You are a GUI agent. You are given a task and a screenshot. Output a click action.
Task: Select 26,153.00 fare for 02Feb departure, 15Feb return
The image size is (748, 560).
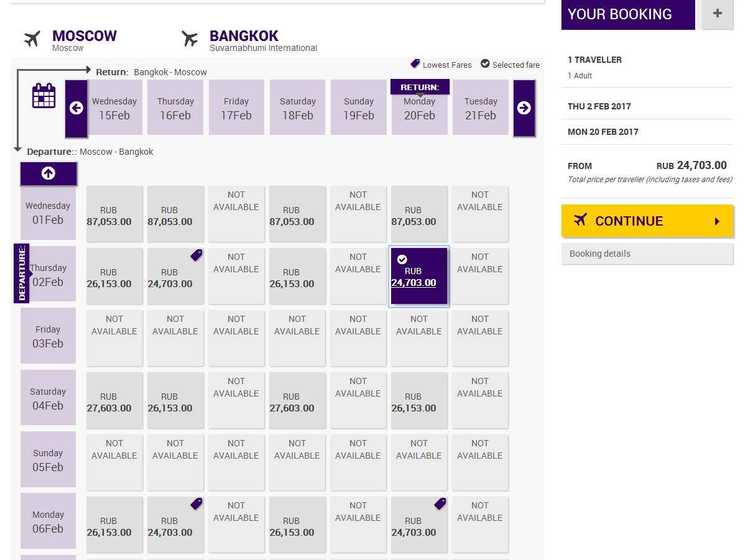tap(114, 277)
